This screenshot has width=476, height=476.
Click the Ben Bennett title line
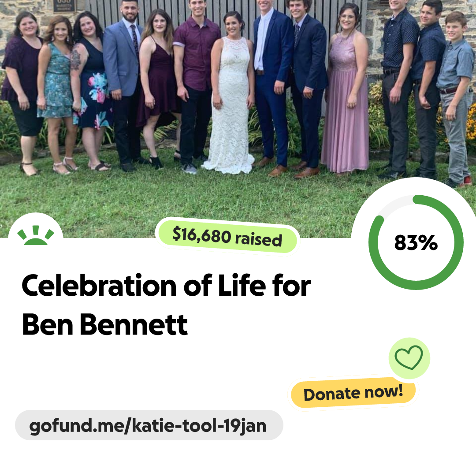105,324
